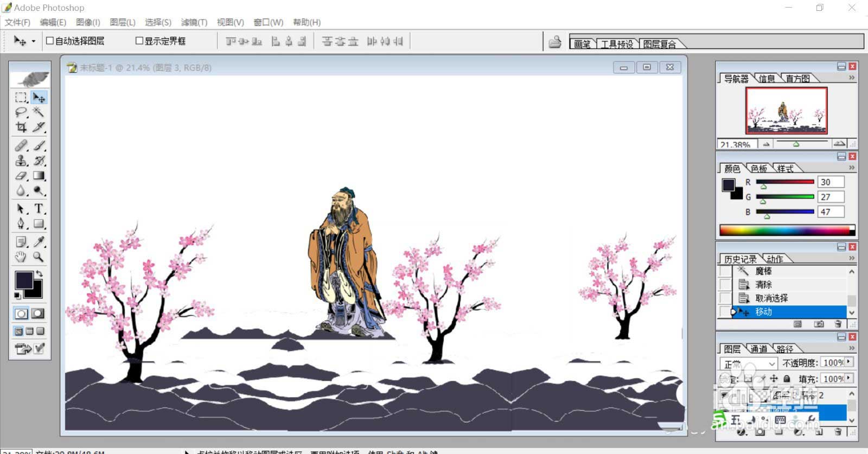Switch to the 动作 actions tab
The width and height of the screenshot is (868, 454).
pos(774,259)
